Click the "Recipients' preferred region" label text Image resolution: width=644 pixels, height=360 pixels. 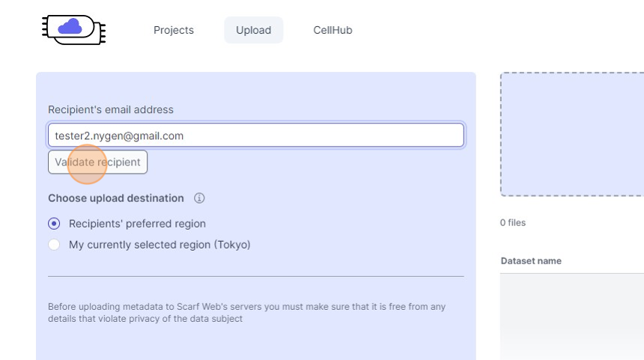[137, 224]
